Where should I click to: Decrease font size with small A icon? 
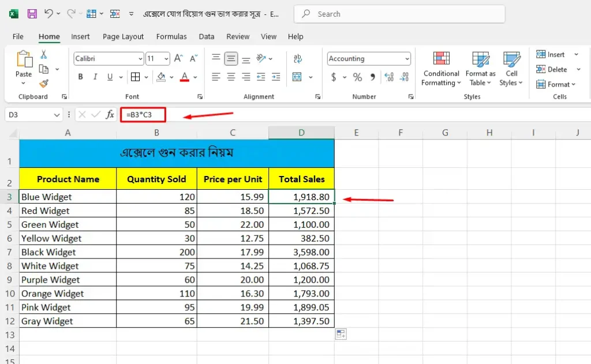coord(193,58)
